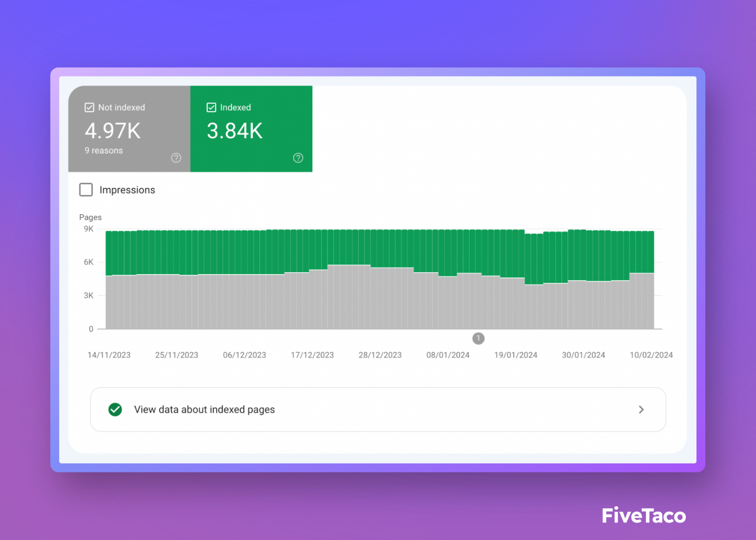Click the 4.97K not indexed count

(x=112, y=131)
